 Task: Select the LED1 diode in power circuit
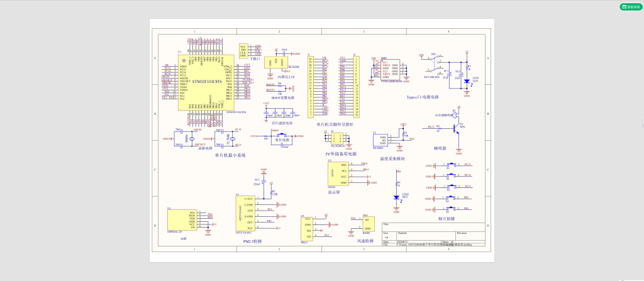pyautogui.click(x=466, y=81)
